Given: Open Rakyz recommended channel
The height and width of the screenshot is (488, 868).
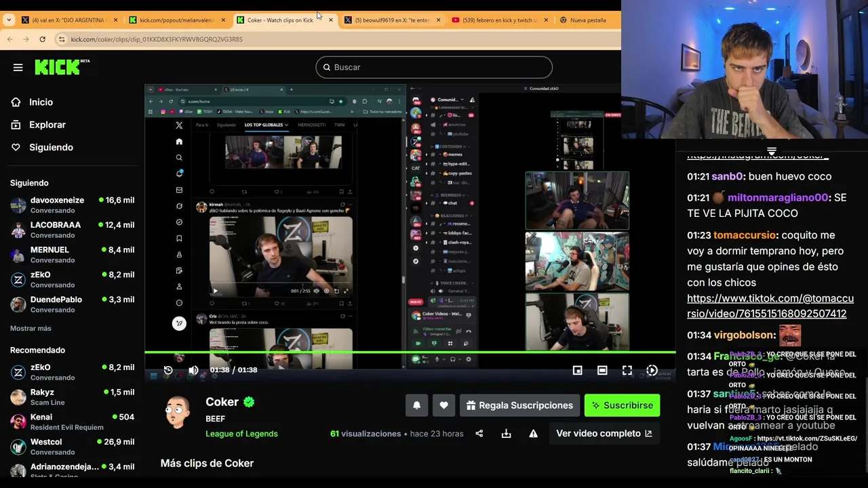Looking at the screenshot, I should 72,397.
